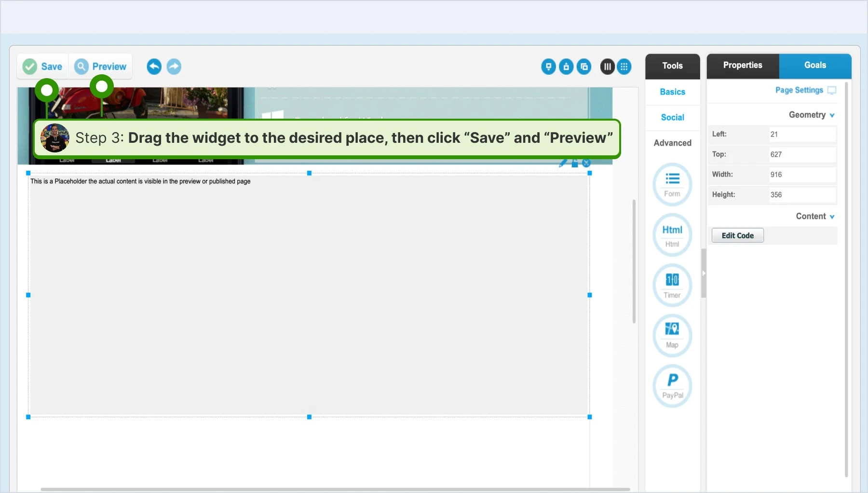This screenshot has height=493, width=868.
Task: Select the Form widget tool
Action: [672, 185]
